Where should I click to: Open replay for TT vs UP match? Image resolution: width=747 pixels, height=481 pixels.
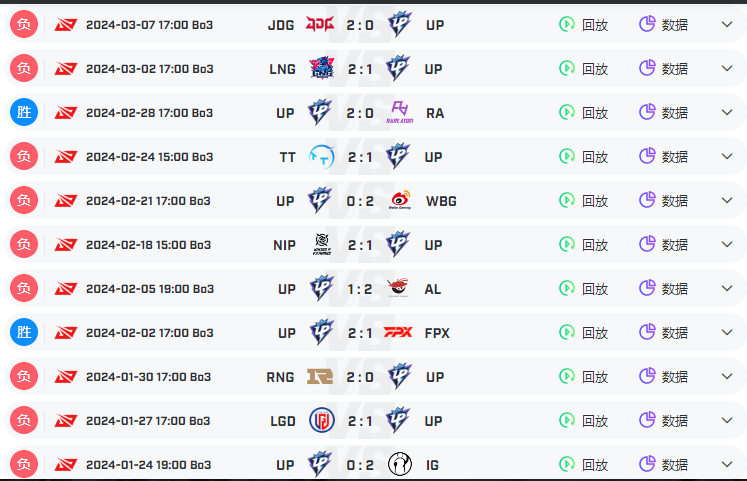(x=584, y=157)
